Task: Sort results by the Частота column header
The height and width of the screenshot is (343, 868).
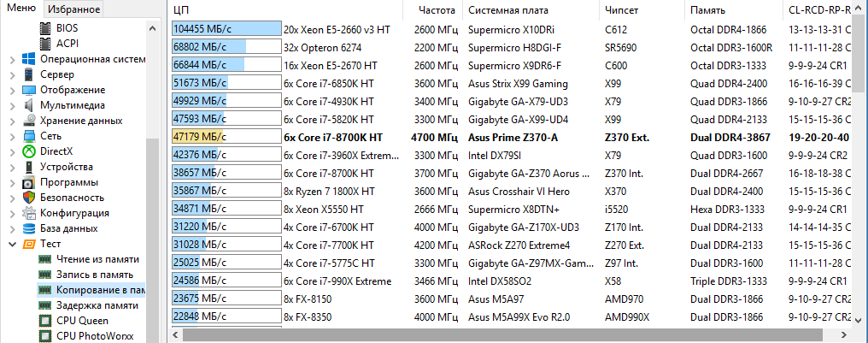Action: click(436, 9)
